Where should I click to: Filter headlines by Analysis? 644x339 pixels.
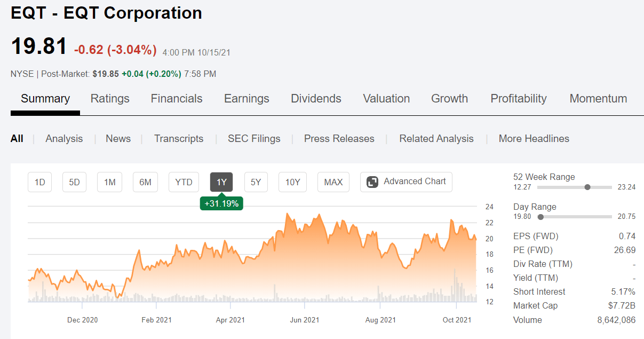tap(64, 139)
